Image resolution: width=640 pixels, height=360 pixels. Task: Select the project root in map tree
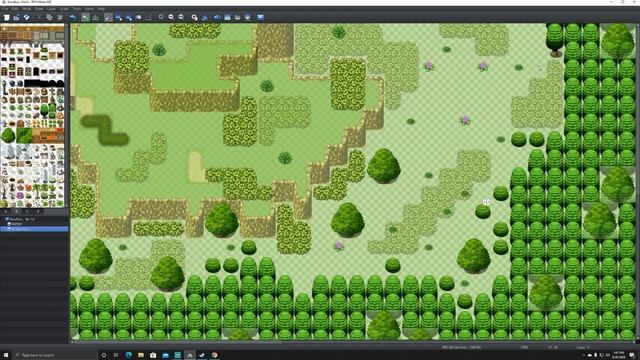(20, 219)
